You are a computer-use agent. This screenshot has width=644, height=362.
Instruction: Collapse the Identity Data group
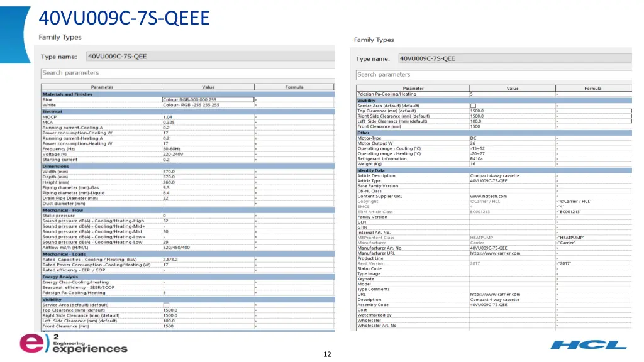click(x=494, y=170)
